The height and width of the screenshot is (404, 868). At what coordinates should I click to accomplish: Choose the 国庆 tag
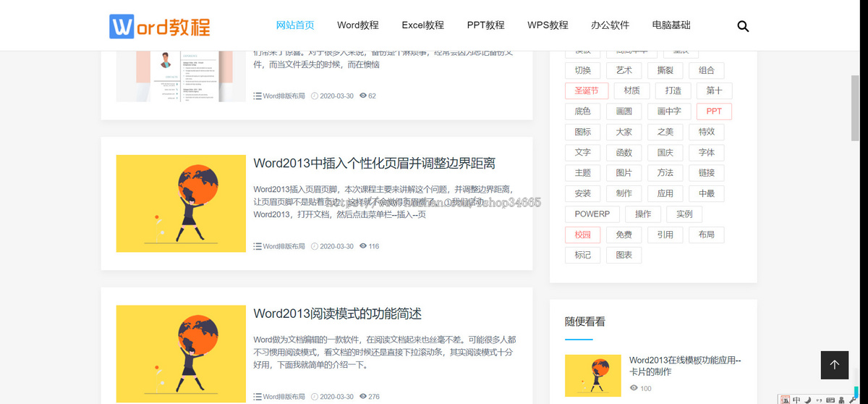click(x=665, y=153)
